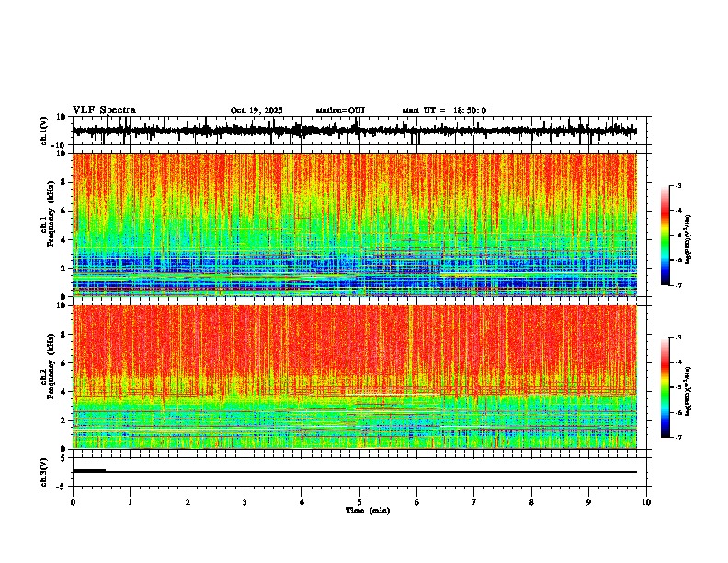
Task: Click the 'Time (min)' axis label
Action: pos(368,511)
